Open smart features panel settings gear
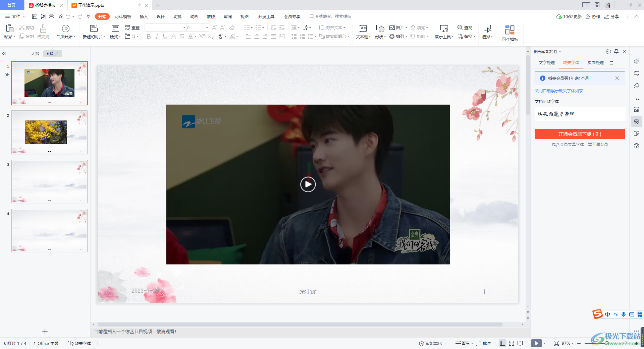 pos(608,51)
